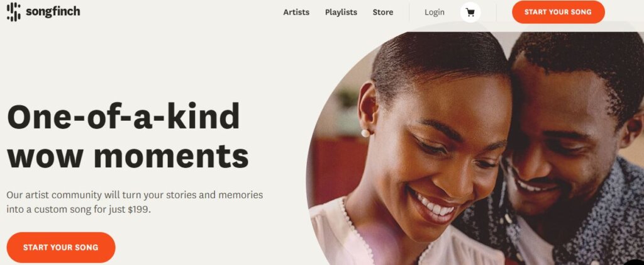Viewport: 644px width, 265px height.
Task: Select the white circle behind the cart
Action: coord(470,13)
